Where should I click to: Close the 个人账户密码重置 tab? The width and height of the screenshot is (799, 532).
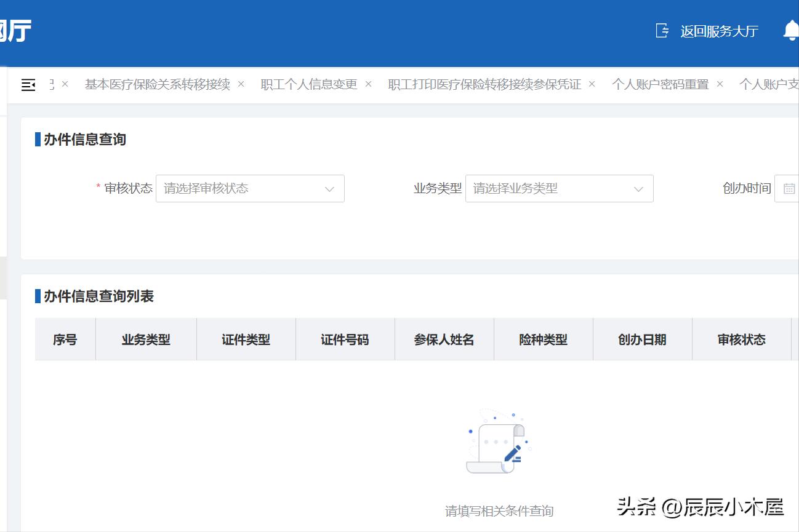(719, 84)
